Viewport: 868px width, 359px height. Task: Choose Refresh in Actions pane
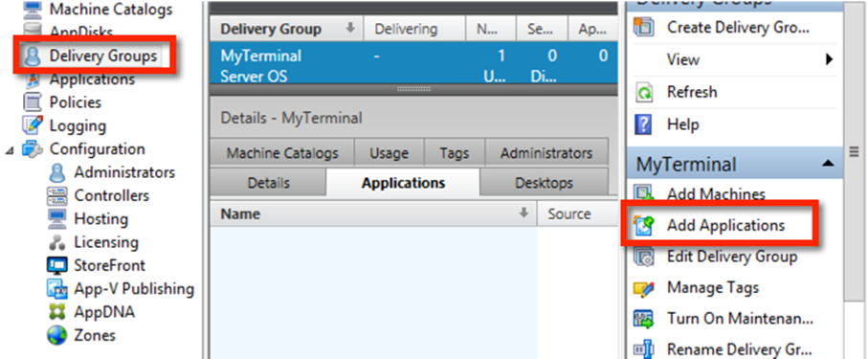pyautogui.click(x=692, y=92)
